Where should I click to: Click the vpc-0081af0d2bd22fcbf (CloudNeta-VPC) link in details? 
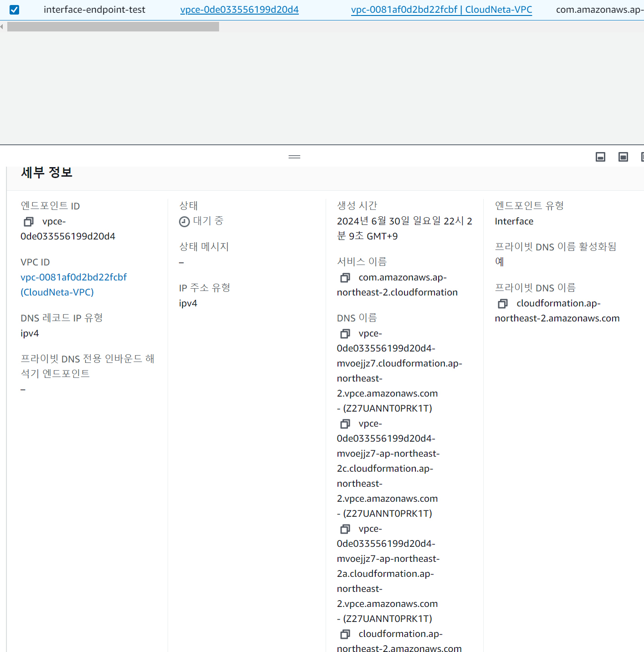[x=73, y=285]
